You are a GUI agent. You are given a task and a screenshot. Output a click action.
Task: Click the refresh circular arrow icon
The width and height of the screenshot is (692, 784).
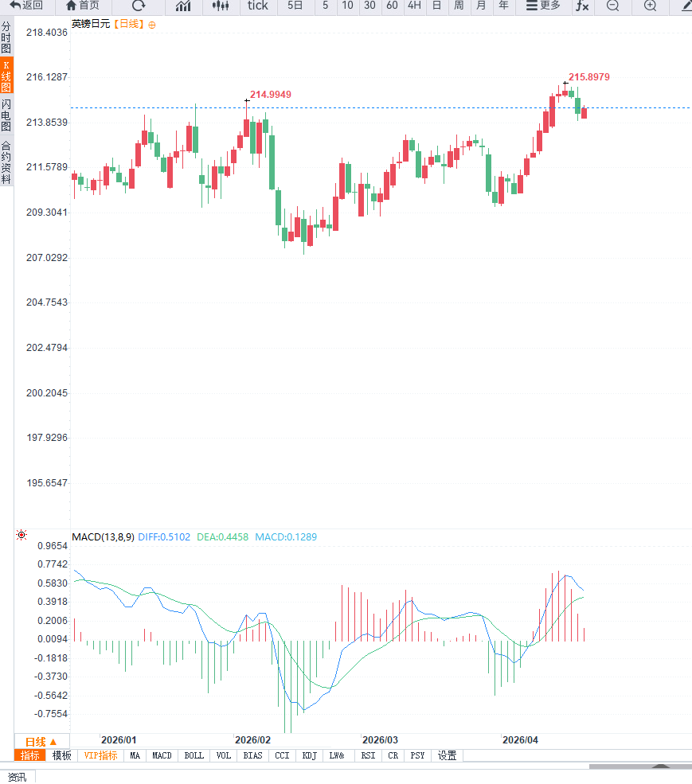coord(139,6)
